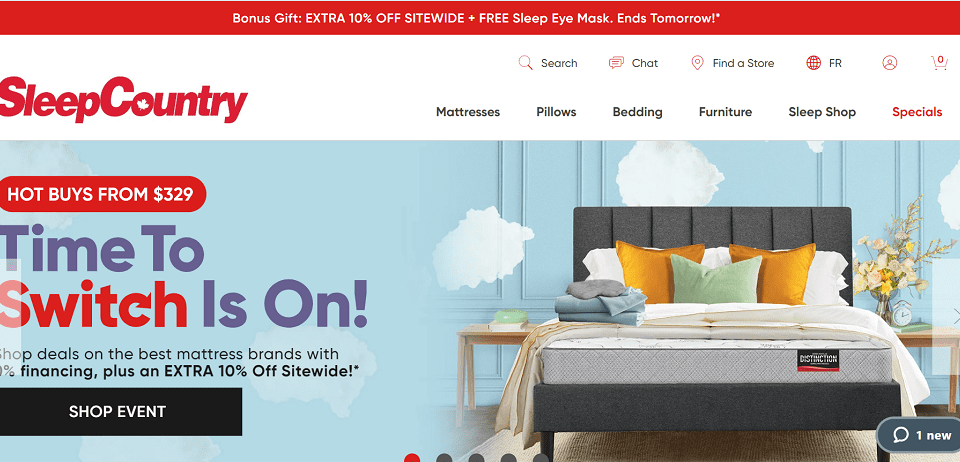Image resolution: width=960 pixels, height=462 pixels.
Task: View the shopping cart icon
Action: pos(939,62)
